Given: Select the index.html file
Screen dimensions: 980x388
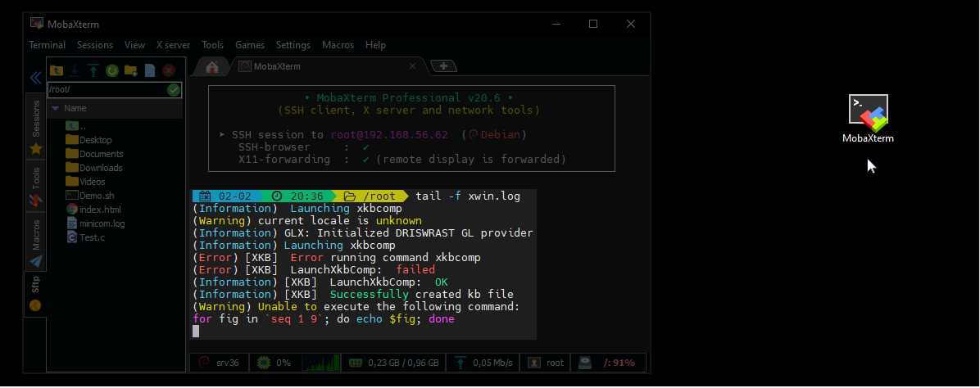Looking at the screenshot, I should tap(93, 210).
